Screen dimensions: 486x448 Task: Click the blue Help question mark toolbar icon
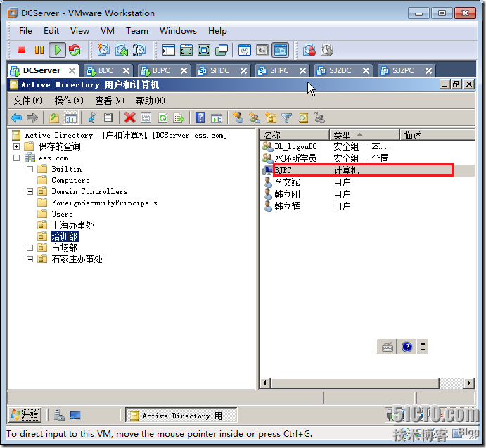coord(200,117)
